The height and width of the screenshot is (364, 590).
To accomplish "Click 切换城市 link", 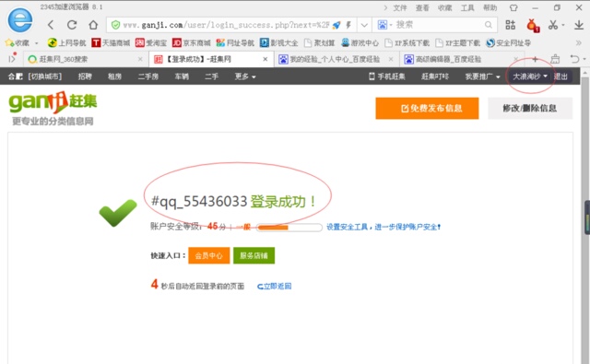I will [45, 76].
